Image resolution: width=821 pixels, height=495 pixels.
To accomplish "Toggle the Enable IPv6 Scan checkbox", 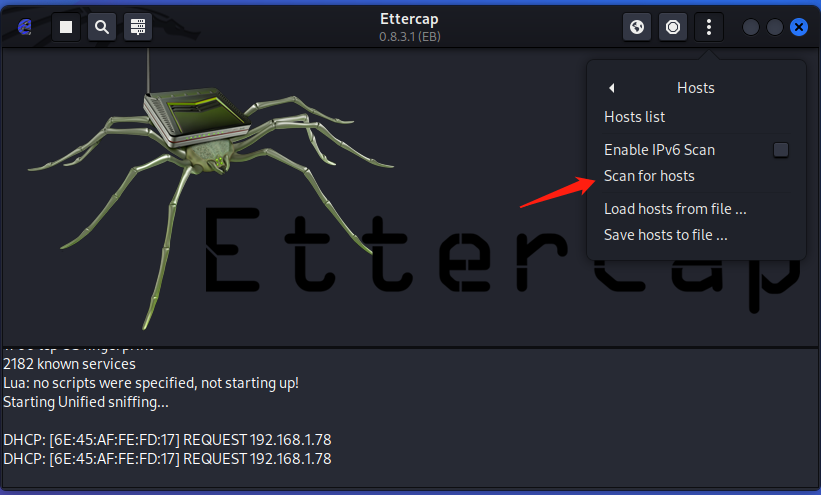I will 781,150.
